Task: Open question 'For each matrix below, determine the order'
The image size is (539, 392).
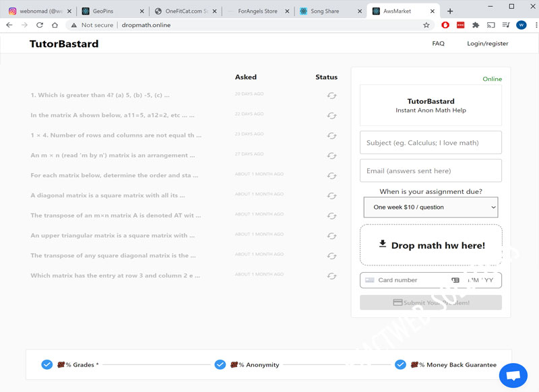Action: click(114, 175)
